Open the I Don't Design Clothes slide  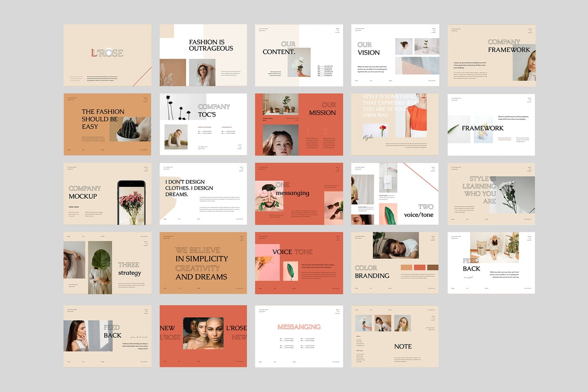[x=203, y=194]
